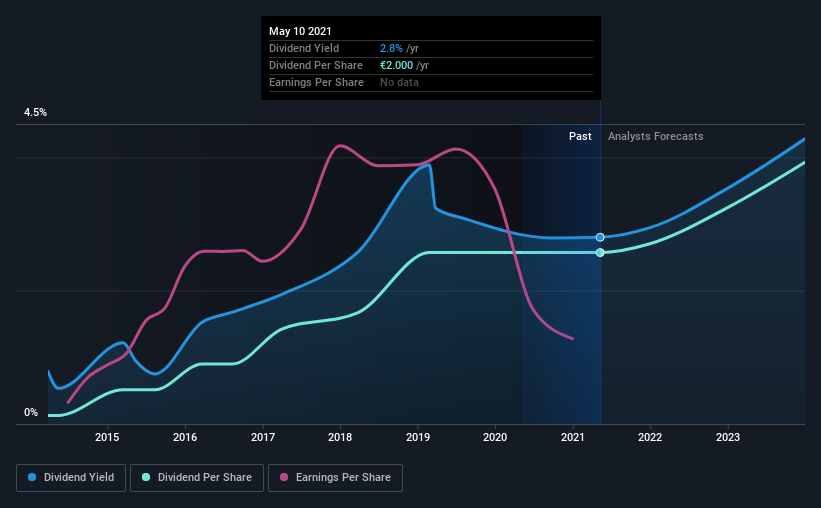Click the Dividend Yield row label in tooltip
This screenshot has width=821, height=508.
[x=304, y=48]
